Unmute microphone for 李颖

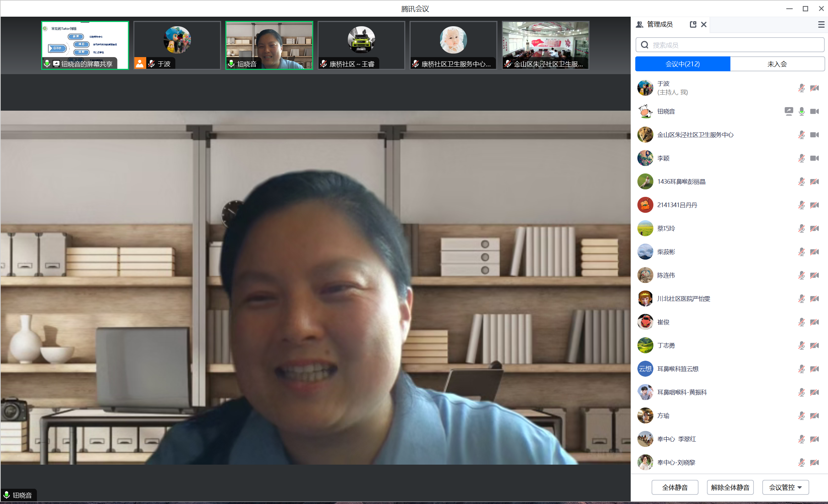801,158
